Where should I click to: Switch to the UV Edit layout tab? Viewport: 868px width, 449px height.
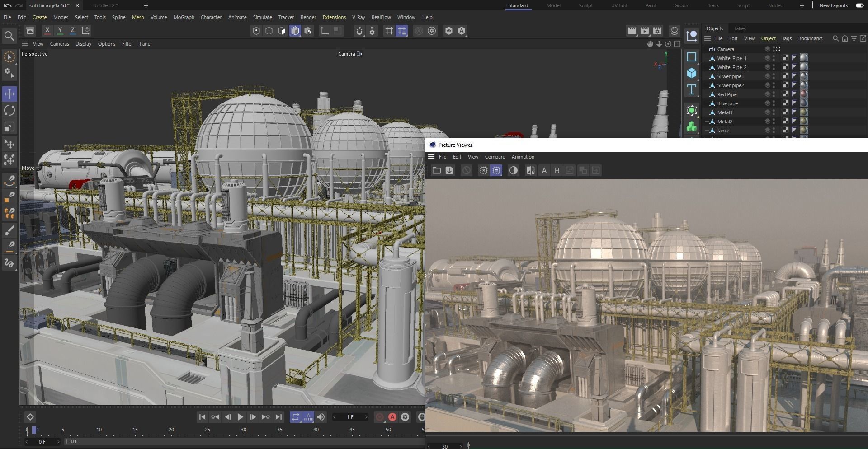click(x=619, y=5)
